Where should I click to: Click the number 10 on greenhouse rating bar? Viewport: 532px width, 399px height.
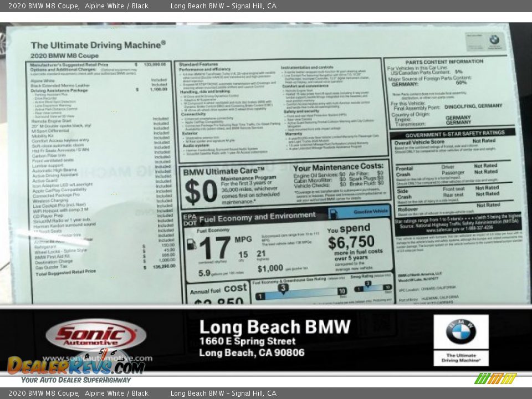(x=342, y=291)
